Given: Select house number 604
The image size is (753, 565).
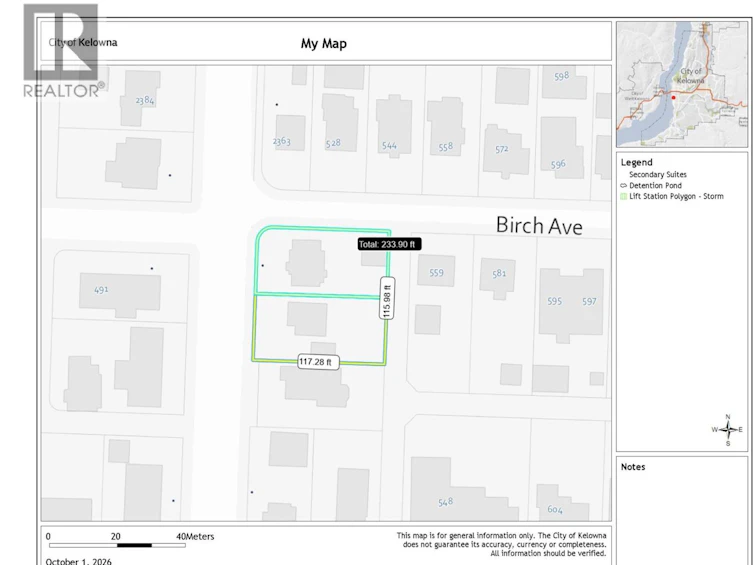Looking at the screenshot, I should (555, 509).
